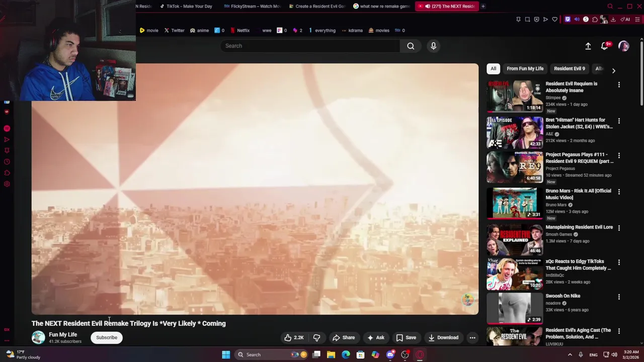Open the snapshot tool in the address bar
Viewport: 644px width, 362px height.
pos(527,20)
